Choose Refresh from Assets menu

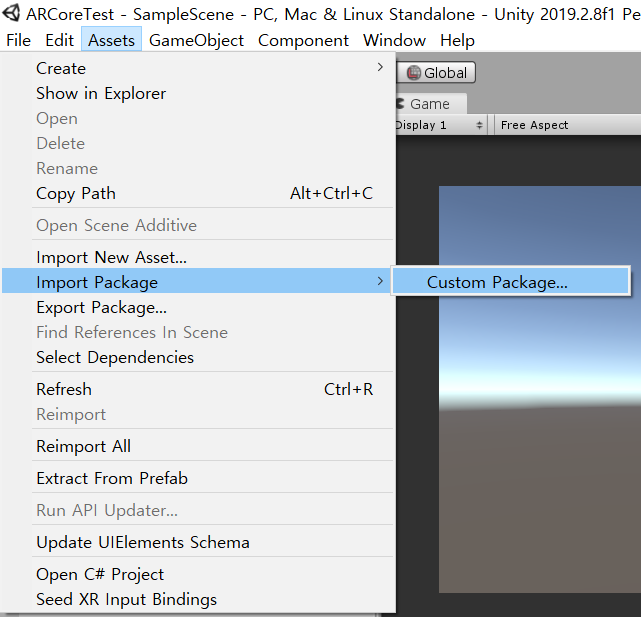click(198, 389)
